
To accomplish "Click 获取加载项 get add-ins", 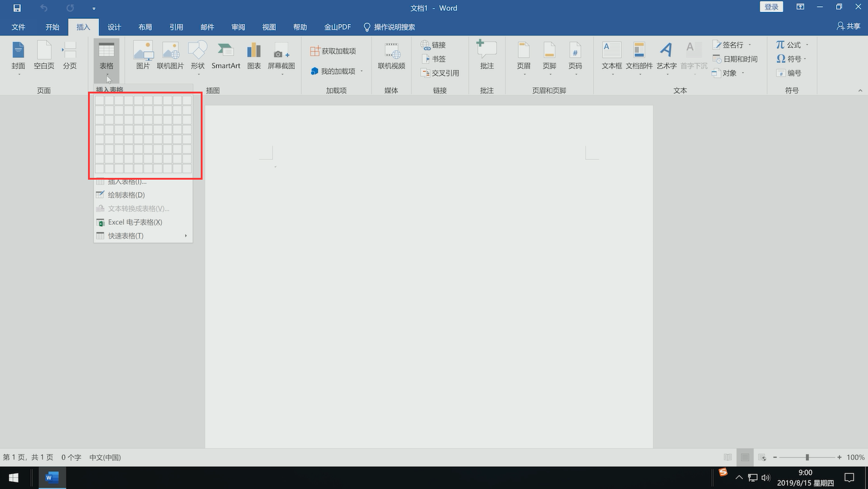I will click(333, 51).
